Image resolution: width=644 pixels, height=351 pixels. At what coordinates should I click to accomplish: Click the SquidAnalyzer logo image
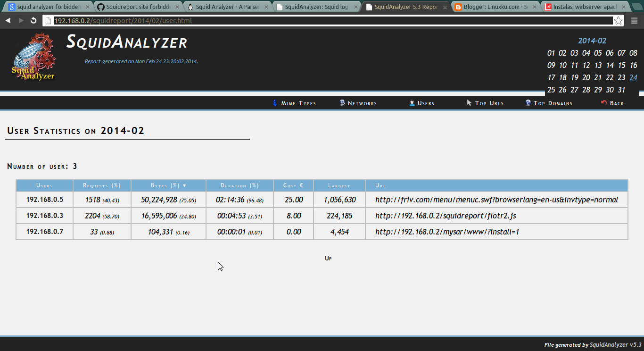(34, 57)
